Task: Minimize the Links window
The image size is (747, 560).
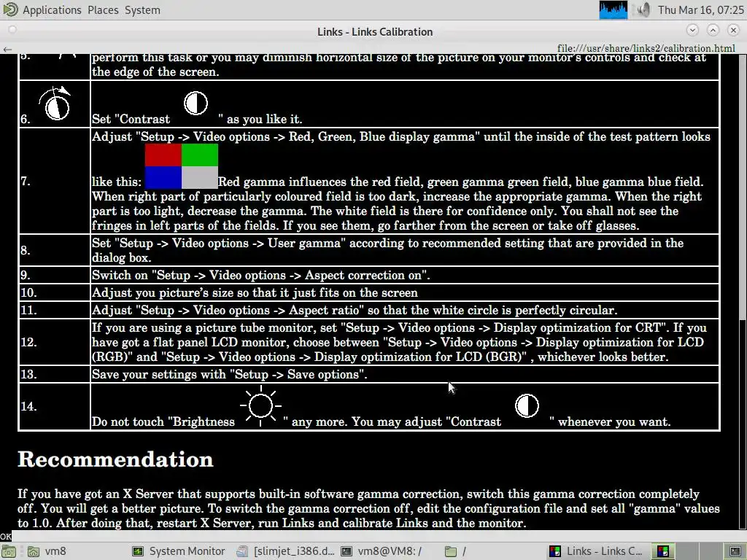Action: [693, 30]
